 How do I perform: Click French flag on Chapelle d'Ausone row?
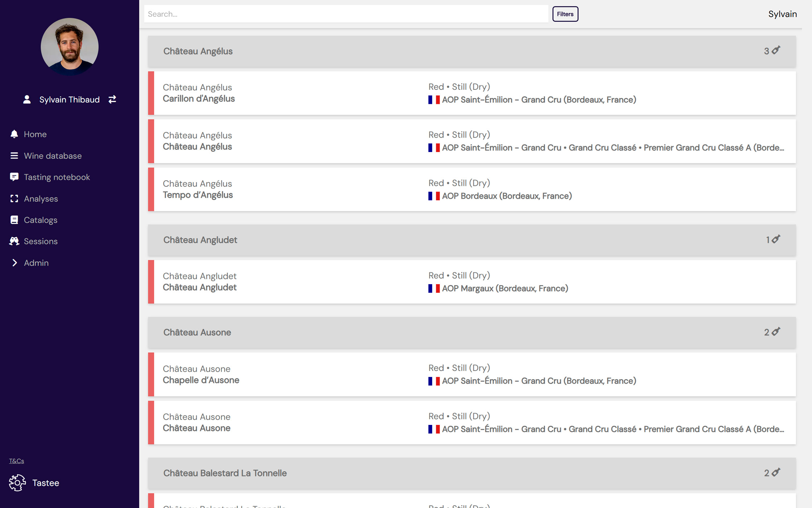coord(434,381)
